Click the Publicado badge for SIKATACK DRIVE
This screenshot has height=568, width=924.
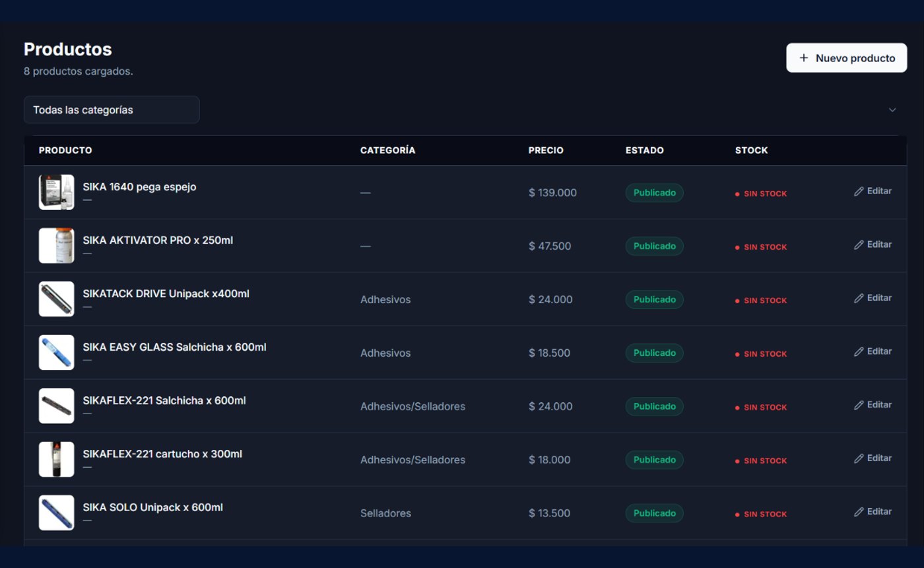tap(655, 300)
